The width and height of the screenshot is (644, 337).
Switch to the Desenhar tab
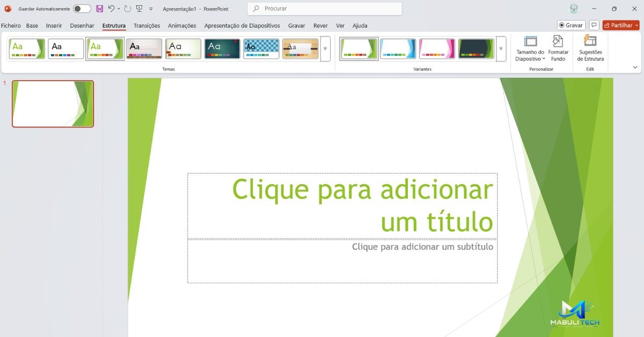(x=82, y=26)
